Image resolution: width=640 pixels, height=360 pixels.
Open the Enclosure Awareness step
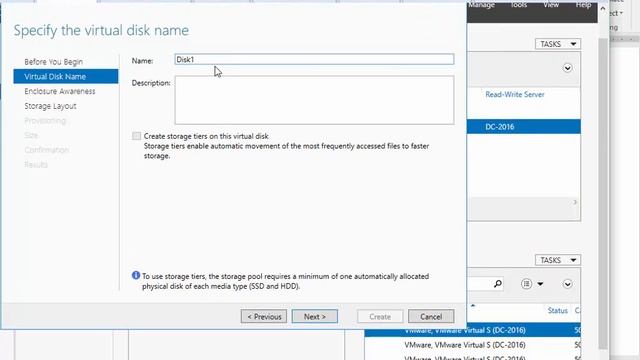pyautogui.click(x=60, y=91)
